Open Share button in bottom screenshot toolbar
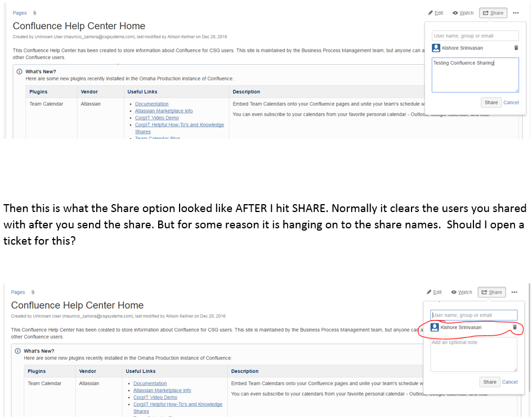This screenshot has width=532, height=419. [x=491, y=292]
